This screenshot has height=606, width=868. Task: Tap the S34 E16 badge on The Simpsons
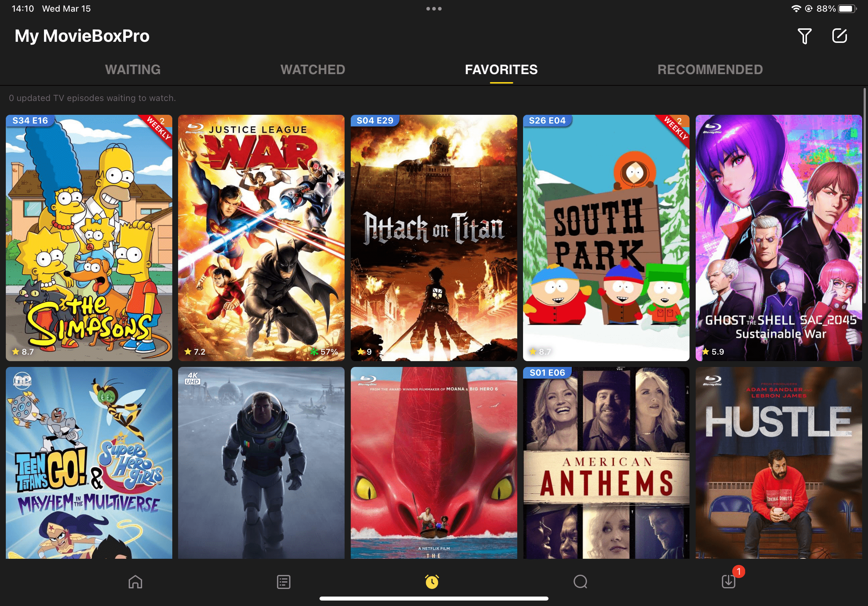30,121
